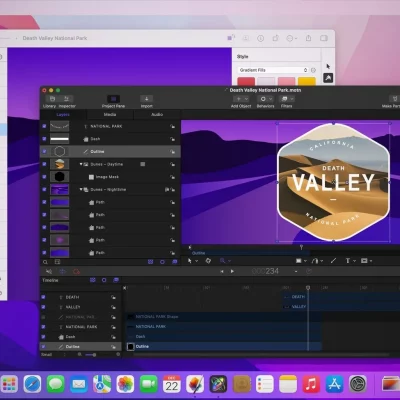Click the share icon in the Pixelmator toolbar
Image resolution: width=400 pixels, height=400 pixels.
309,38
